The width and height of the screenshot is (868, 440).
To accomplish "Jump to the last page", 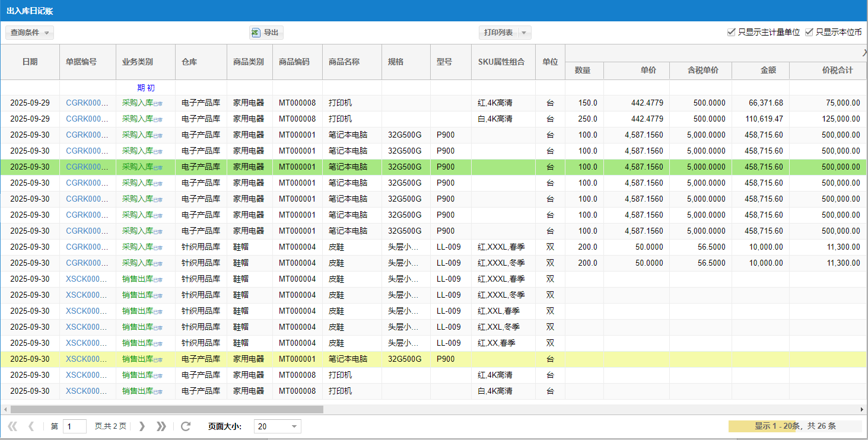I will tap(161, 426).
